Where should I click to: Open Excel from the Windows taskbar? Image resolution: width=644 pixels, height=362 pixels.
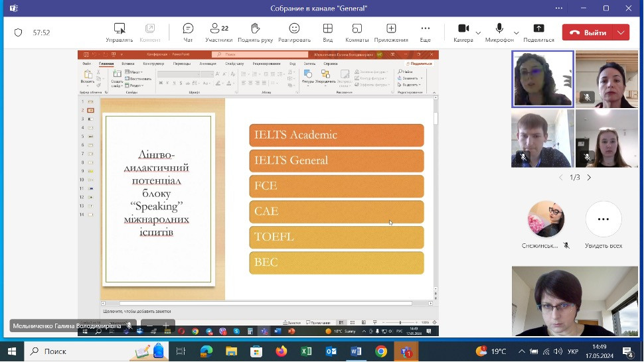click(x=306, y=351)
